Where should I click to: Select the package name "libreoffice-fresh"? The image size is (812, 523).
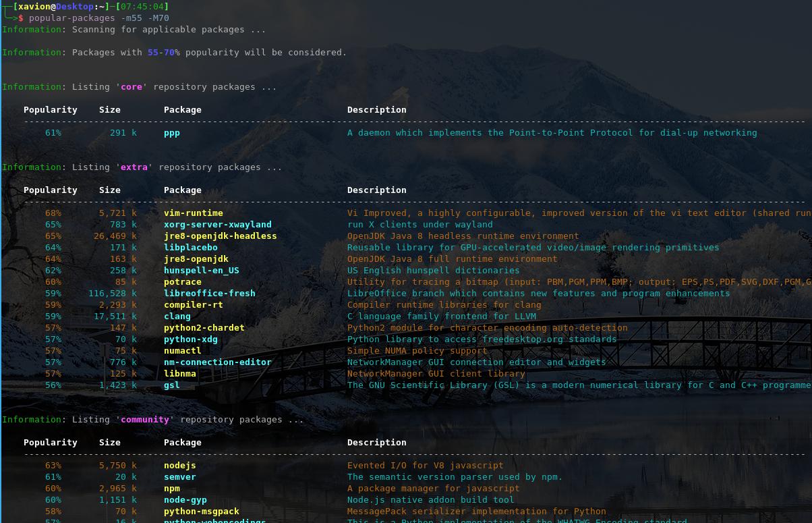(210, 294)
